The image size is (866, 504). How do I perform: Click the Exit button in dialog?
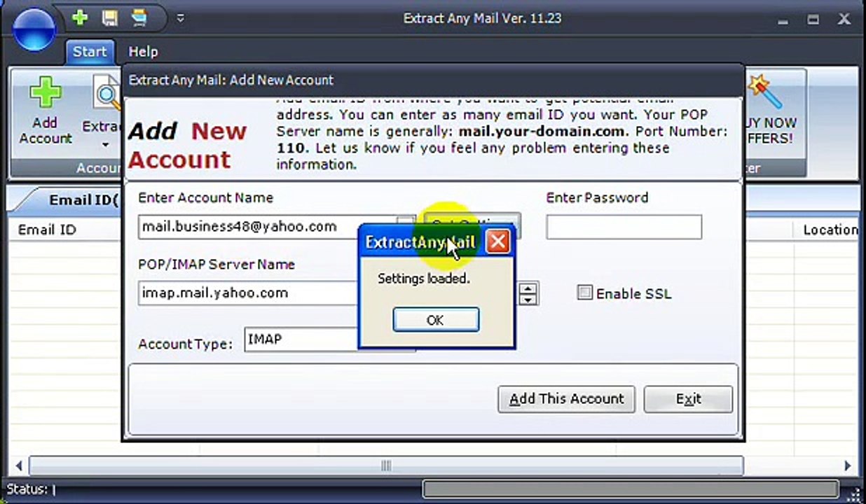click(x=688, y=399)
